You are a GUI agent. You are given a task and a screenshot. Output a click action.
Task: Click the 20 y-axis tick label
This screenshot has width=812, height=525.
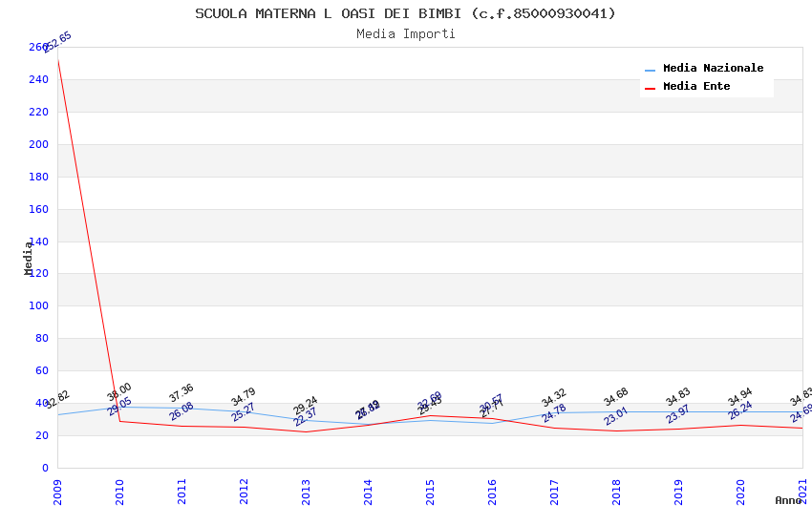coord(42,435)
